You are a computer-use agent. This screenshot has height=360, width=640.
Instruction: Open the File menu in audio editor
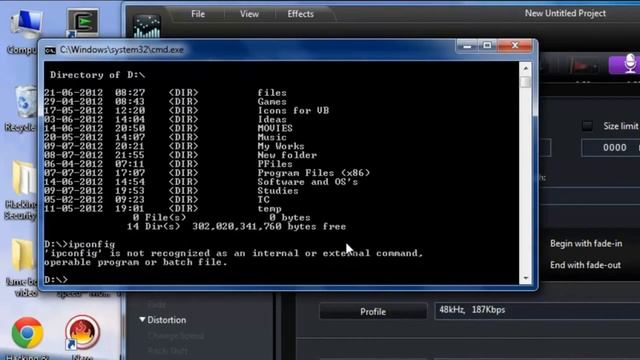[x=198, y=14]
